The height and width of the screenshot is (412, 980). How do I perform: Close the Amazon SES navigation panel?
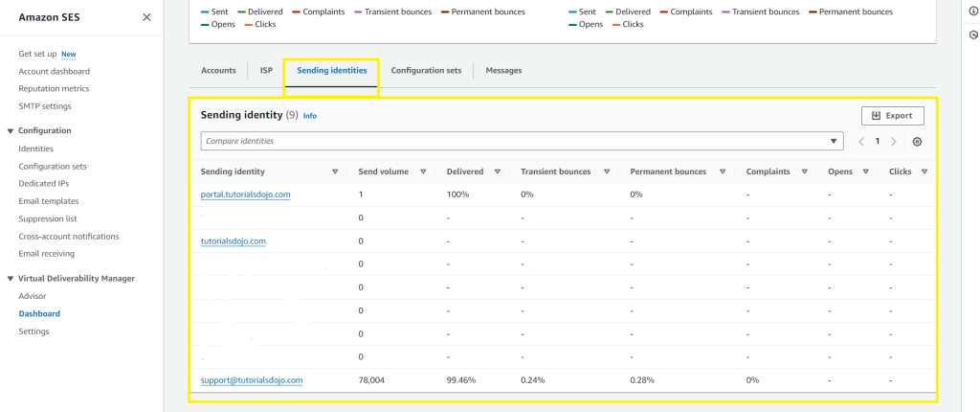(x=146, y=17)
